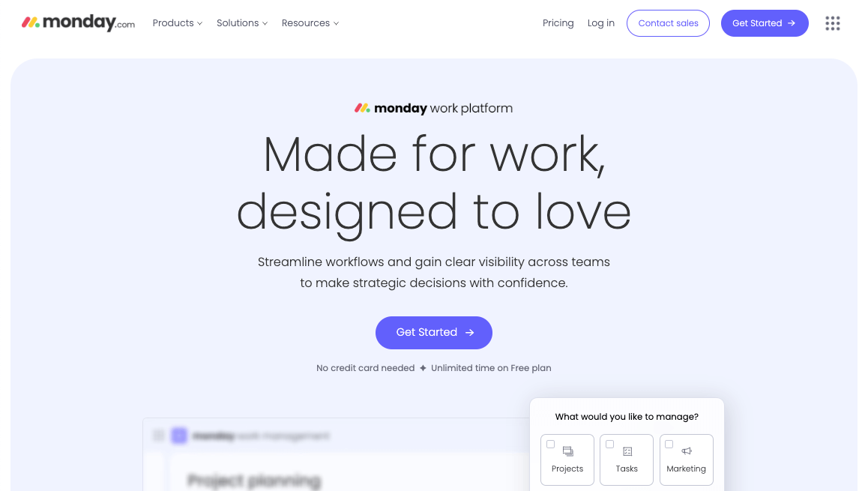Click the 'No credit card needed' text
This screenshot has height=491, width=868.
coord(365,368)
